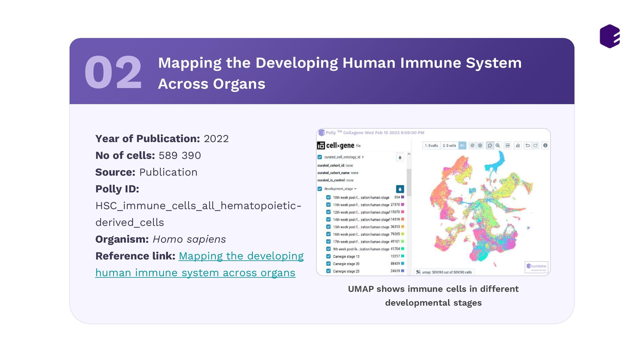644x362 pixels.
Task: Open the info icon in cellxgene toolbar
Action: (545, 145)
